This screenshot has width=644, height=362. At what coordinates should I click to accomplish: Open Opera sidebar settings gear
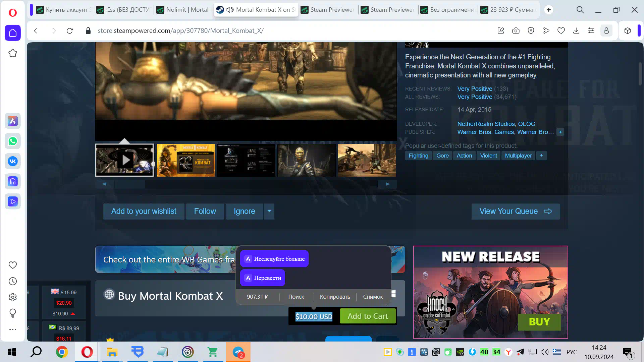13,297
